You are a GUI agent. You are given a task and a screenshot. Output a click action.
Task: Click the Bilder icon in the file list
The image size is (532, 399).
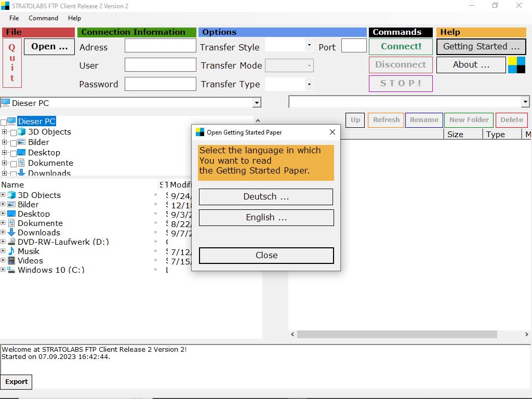pyautogui.click(x=11, y=204)
